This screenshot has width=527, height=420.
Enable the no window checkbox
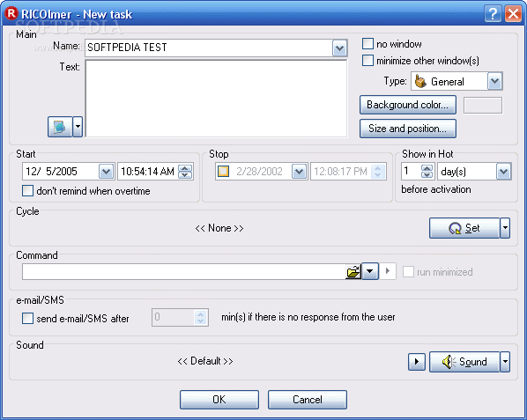[x=367, y=44]
